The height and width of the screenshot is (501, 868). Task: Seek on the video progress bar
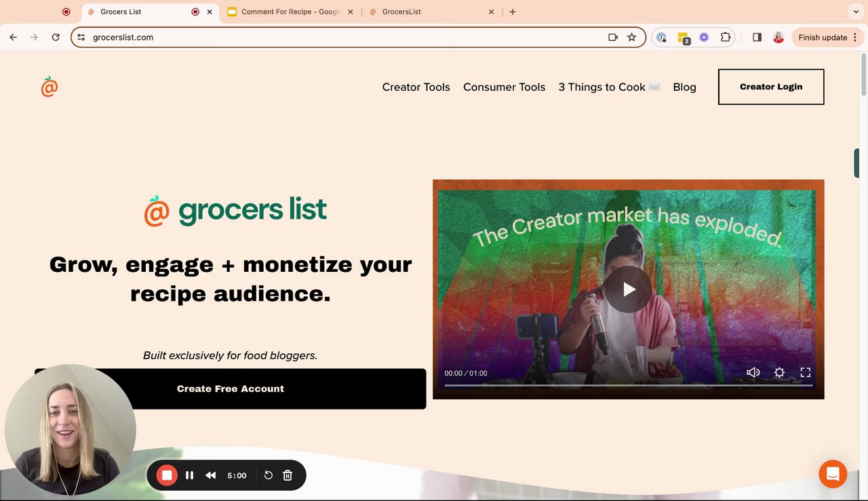click(x=629, y=385)
